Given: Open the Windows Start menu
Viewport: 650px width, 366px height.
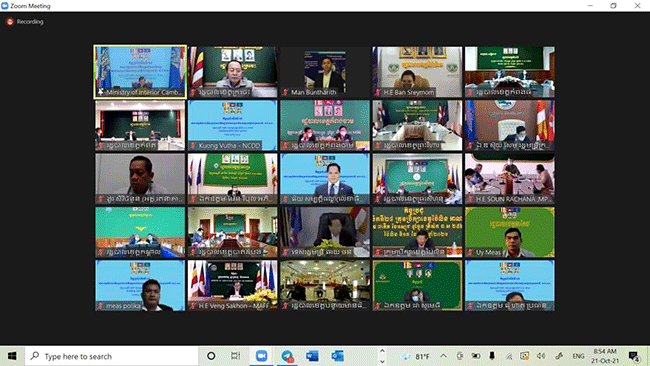Looking at the screenshot, I should [12, 356].
